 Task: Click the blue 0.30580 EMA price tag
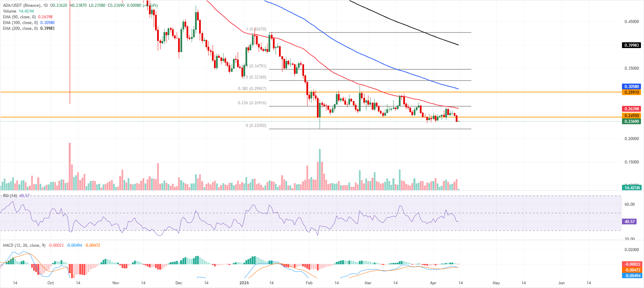[631, 87]
